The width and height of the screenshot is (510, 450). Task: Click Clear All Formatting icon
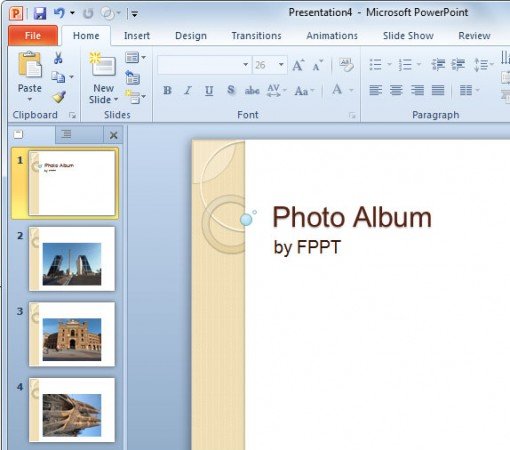click(346, 65)
